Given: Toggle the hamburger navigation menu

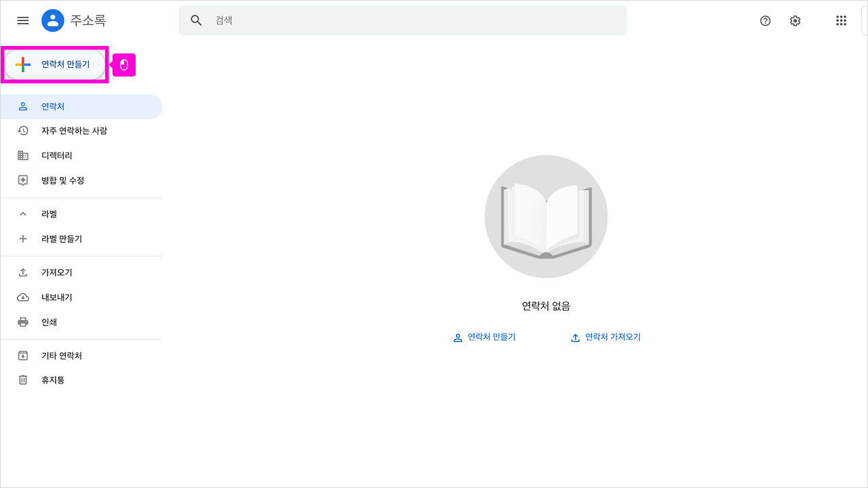Looking at the screenshot, I should pos(22,20).
